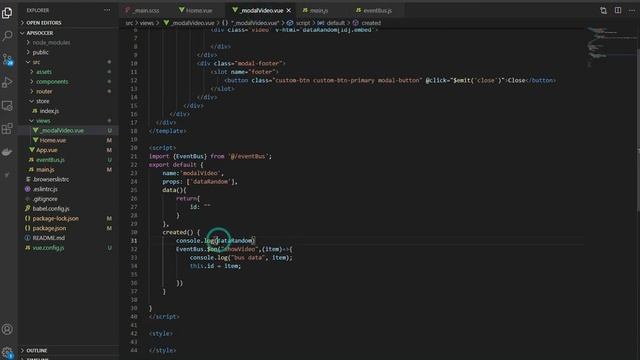The width and height of the screenshot is (640, 360).
Task: Split the editor to the right
Action: coord(618,11)
